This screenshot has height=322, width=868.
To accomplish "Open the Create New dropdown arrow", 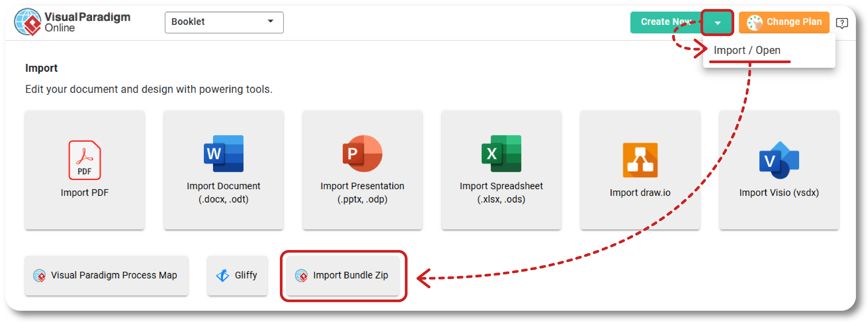I will pyautogui.click(x=717, y=23).
